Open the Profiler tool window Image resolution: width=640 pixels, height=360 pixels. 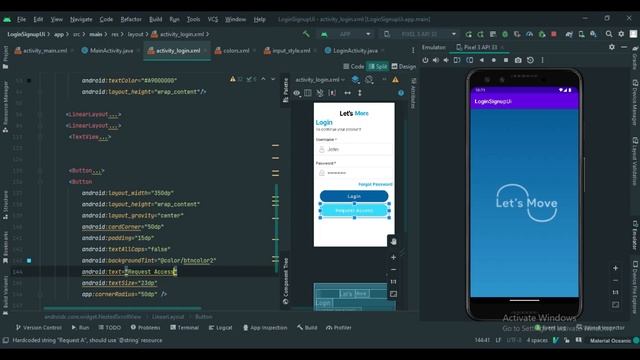(x=339, y=327)
